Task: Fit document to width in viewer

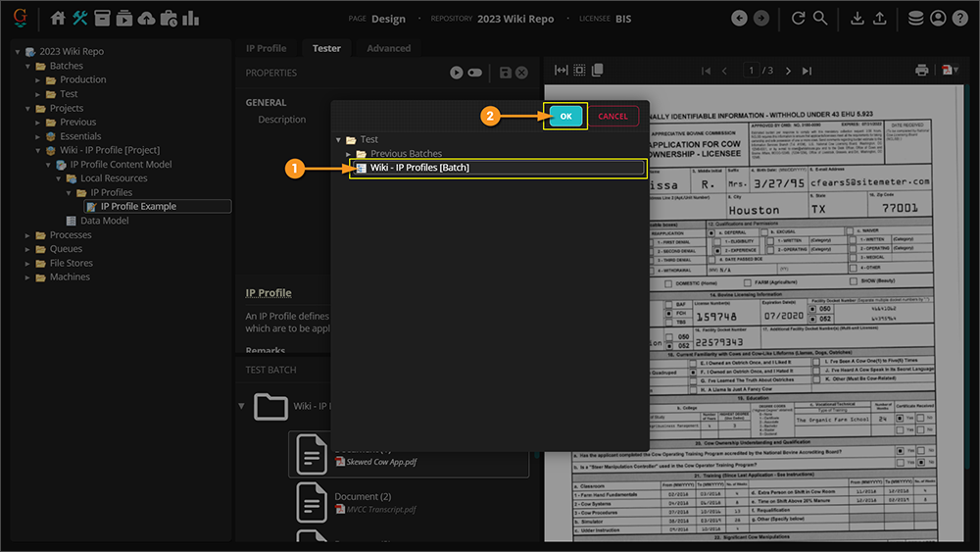Action: coord(562,70)
